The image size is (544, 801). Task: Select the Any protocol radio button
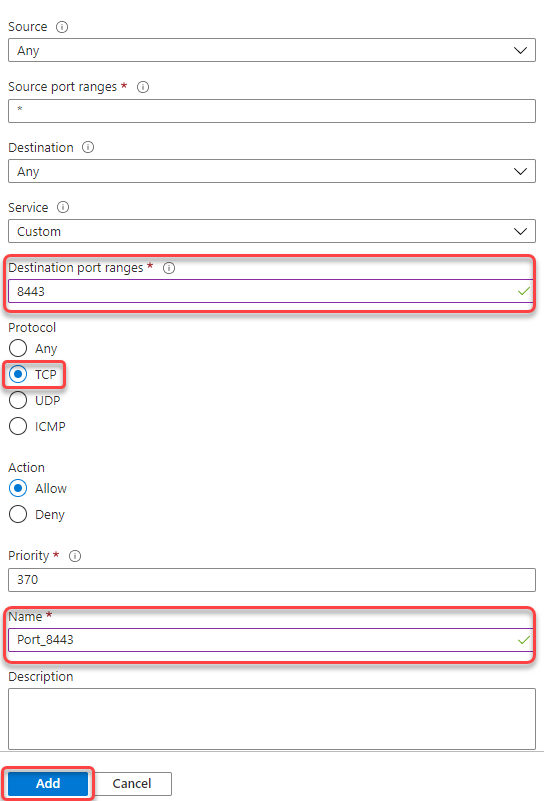18,348
